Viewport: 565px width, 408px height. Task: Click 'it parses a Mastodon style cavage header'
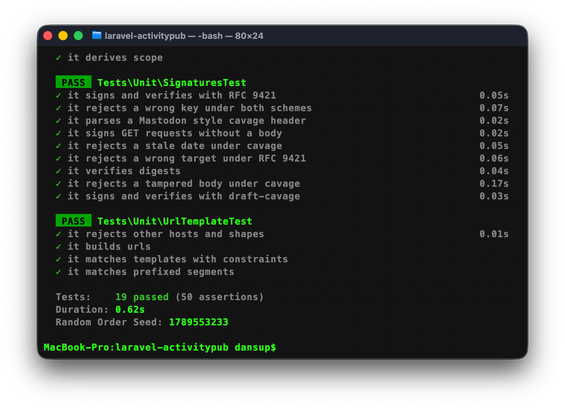(x=187, y=121)
